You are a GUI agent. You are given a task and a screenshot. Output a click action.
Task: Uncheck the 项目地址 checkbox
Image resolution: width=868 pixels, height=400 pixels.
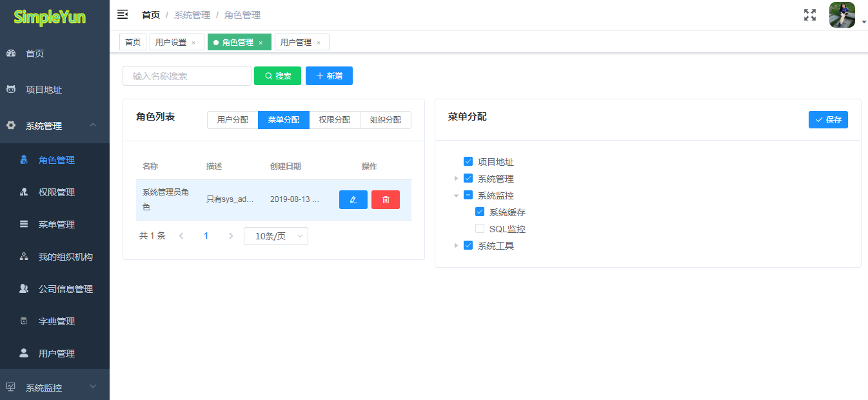(x=468, y=161)
